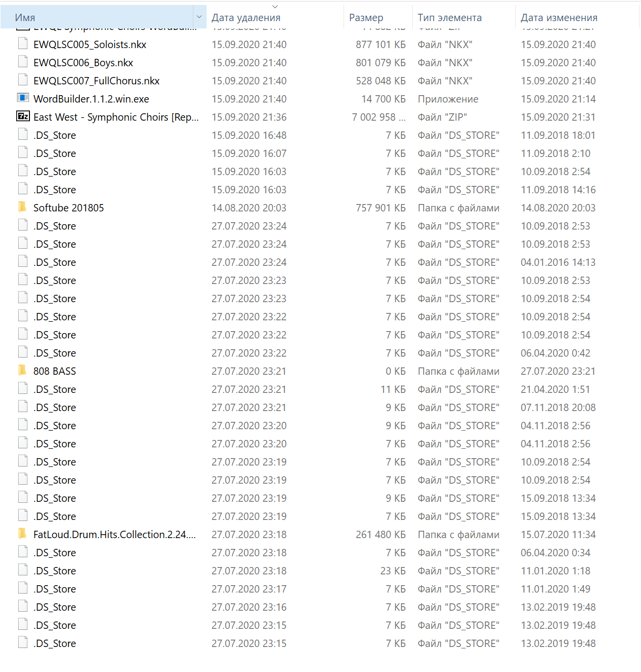Click the size cell 528 048 КБ
The height and width of the screenshot is (672, 641).
[x=381, y=81]
